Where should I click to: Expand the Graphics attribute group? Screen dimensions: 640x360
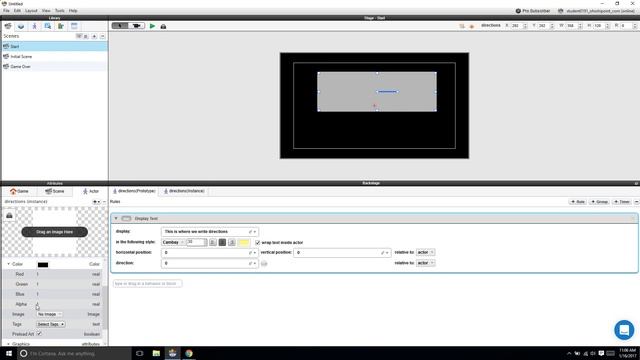tap(9, 344)
